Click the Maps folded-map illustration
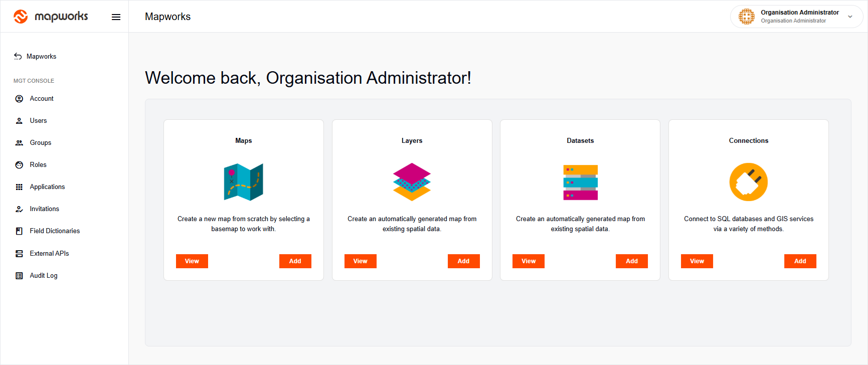 (244, 182)
